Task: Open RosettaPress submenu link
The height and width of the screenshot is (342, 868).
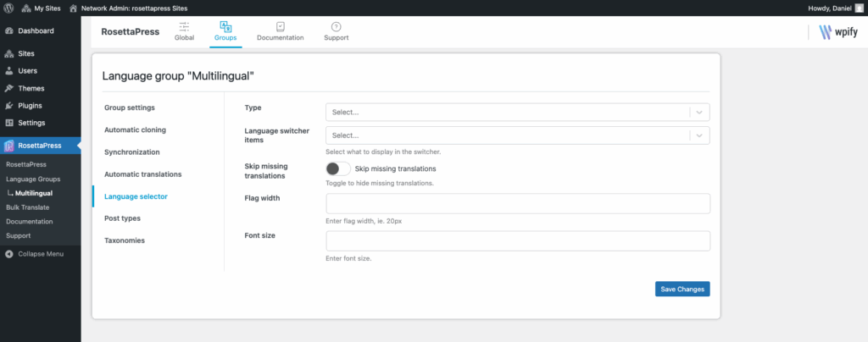Action: pos(26,164)
